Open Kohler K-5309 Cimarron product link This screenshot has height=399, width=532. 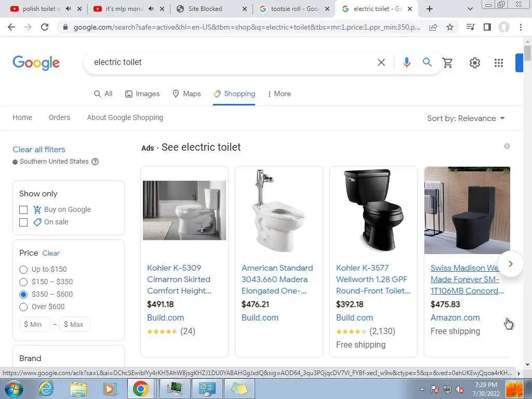[x=179, y=279]
